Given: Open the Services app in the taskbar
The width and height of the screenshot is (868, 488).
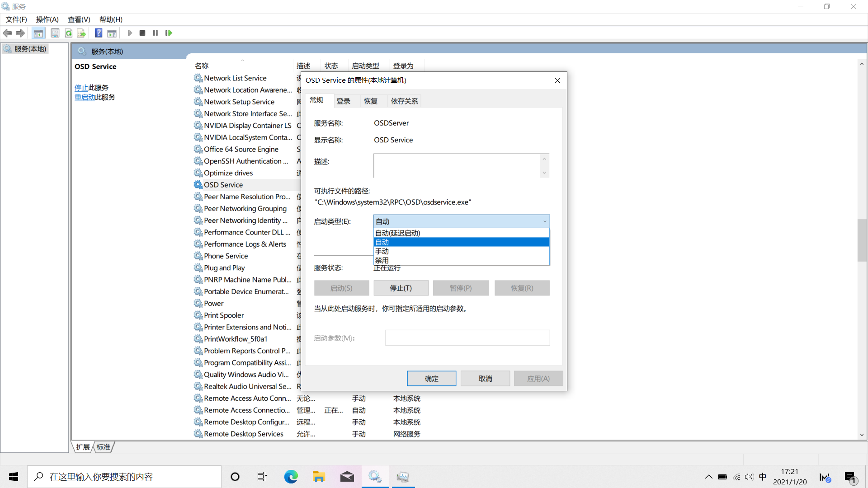Looking at the screenshot, I should pos(375,477).
